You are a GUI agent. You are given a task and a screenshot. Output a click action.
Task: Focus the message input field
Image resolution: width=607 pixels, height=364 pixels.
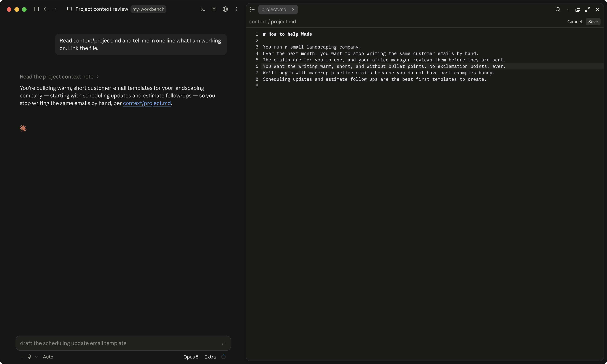[x=123, y=343]
